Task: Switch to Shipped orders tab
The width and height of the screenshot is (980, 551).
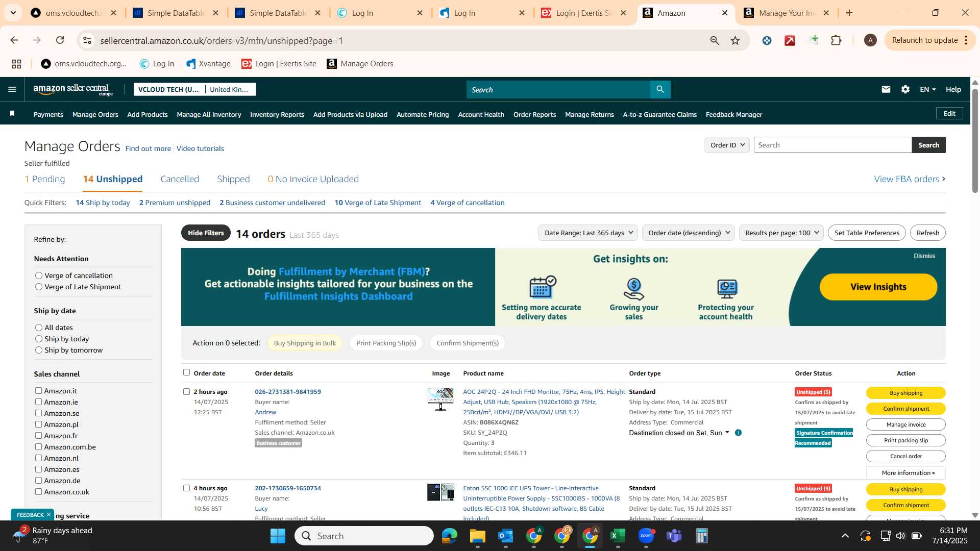Action: 233,179
